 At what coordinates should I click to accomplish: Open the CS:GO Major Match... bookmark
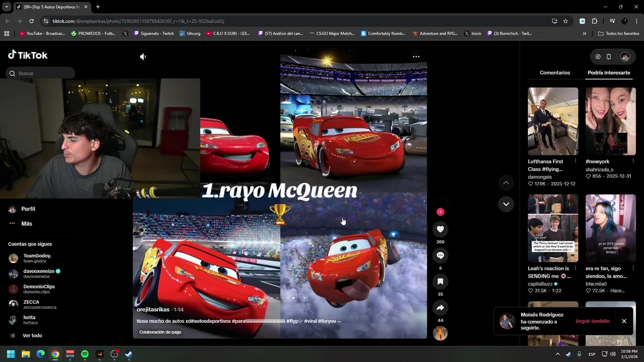pyautogui.click(x=331, y=34)
